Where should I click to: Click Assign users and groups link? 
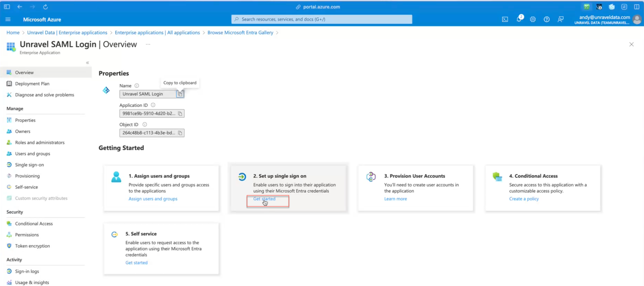[153, 198]
